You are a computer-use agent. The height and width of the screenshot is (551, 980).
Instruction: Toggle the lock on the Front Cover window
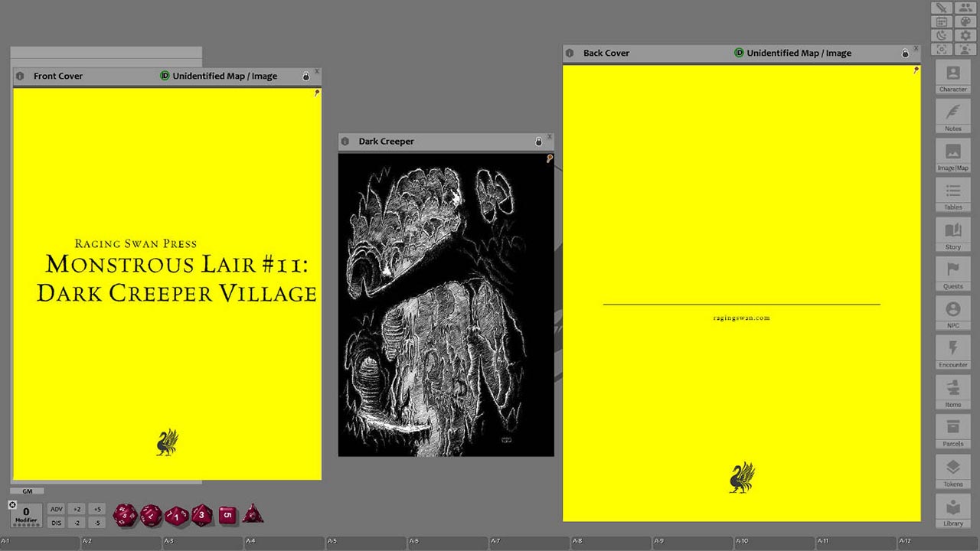coord(305,76)
